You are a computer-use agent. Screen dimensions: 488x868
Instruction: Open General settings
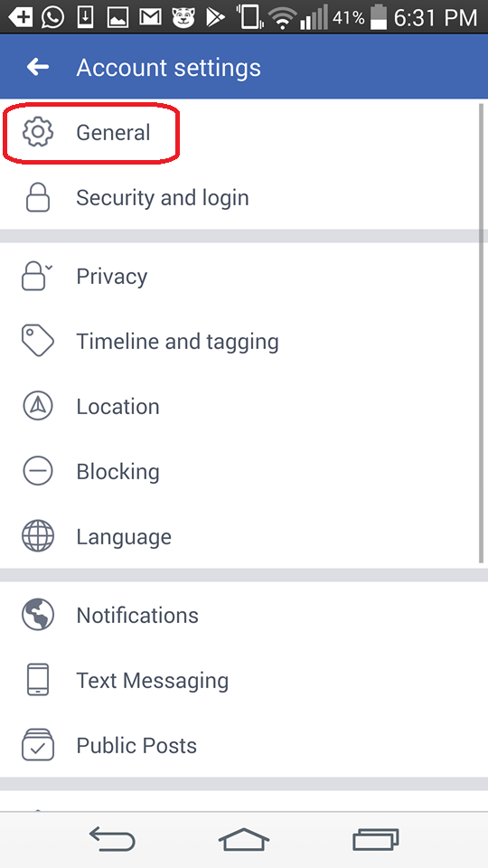point(242,133)
